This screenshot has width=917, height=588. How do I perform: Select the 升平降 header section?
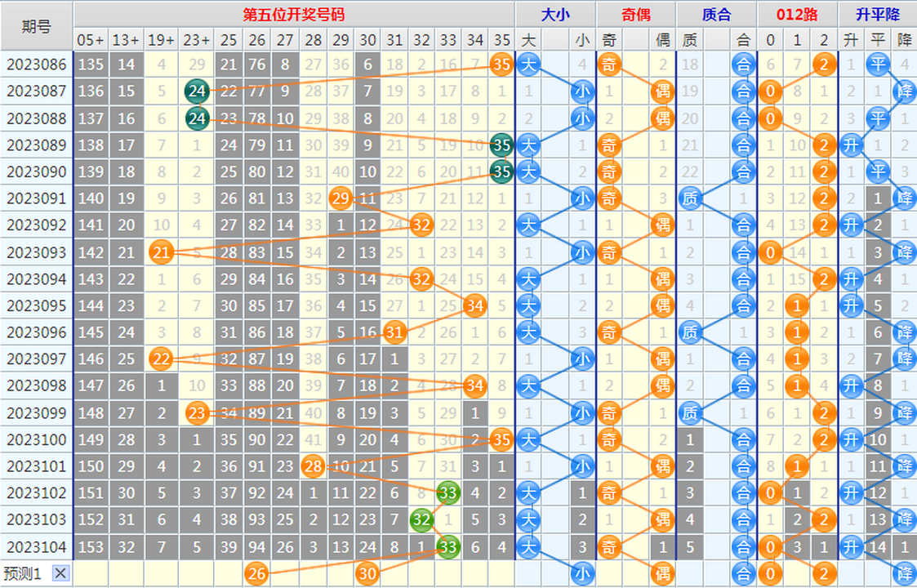coord(878,15)
